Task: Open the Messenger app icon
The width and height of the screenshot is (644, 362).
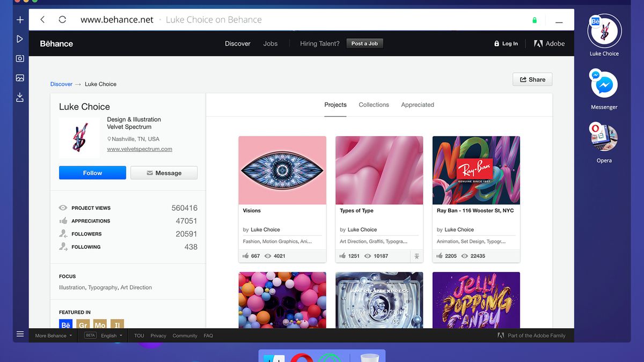Action: (x=604, y=84)
